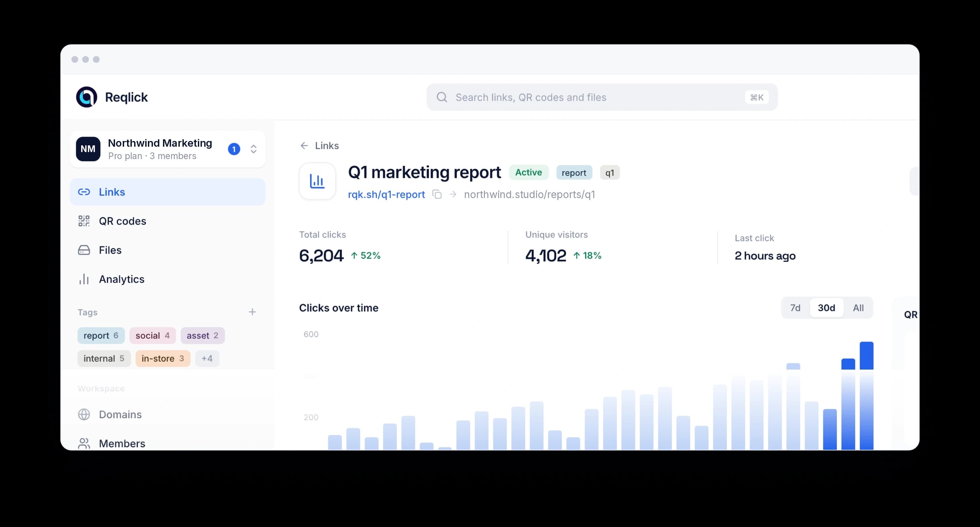Click the Domains globe icon
This screenshot has width=980, height=527.
click(84, 414)
